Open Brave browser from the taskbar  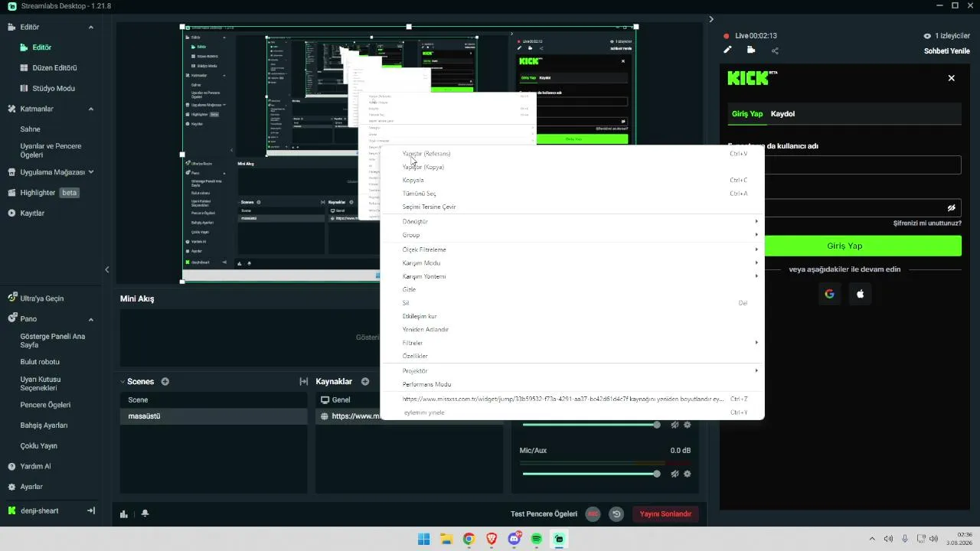(x=491, y=539)
